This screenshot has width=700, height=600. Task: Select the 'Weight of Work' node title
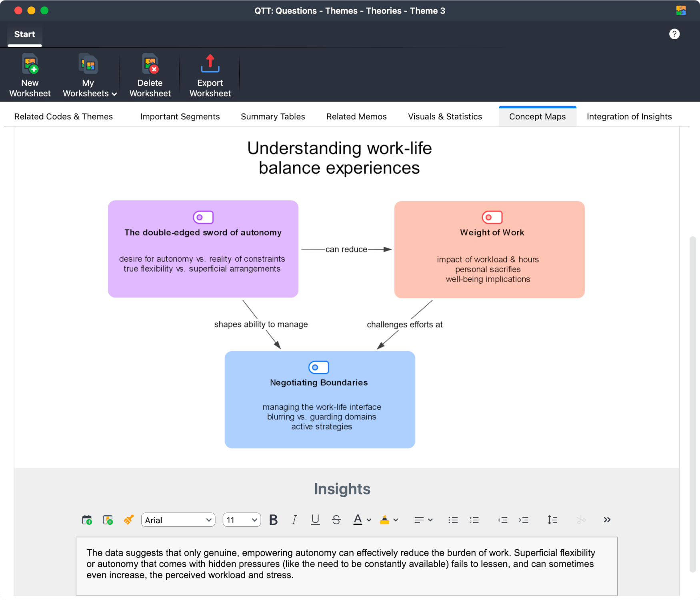coord(492,232)
